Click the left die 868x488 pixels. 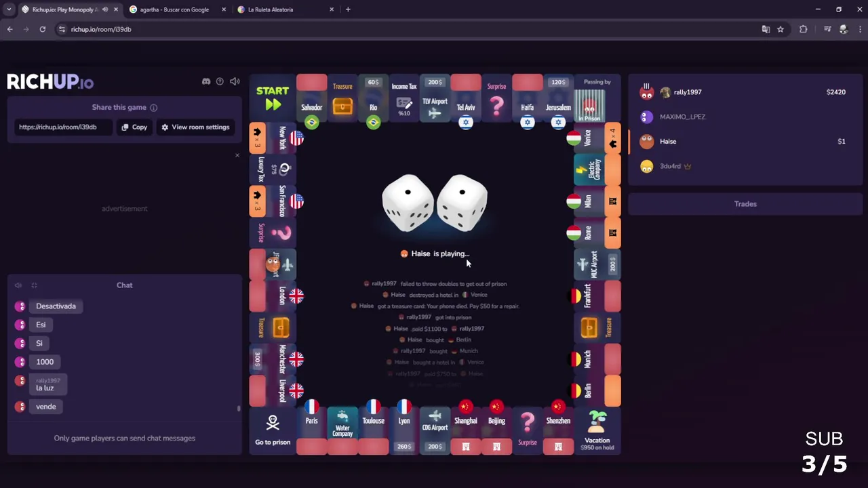click(x=408, y=203)
